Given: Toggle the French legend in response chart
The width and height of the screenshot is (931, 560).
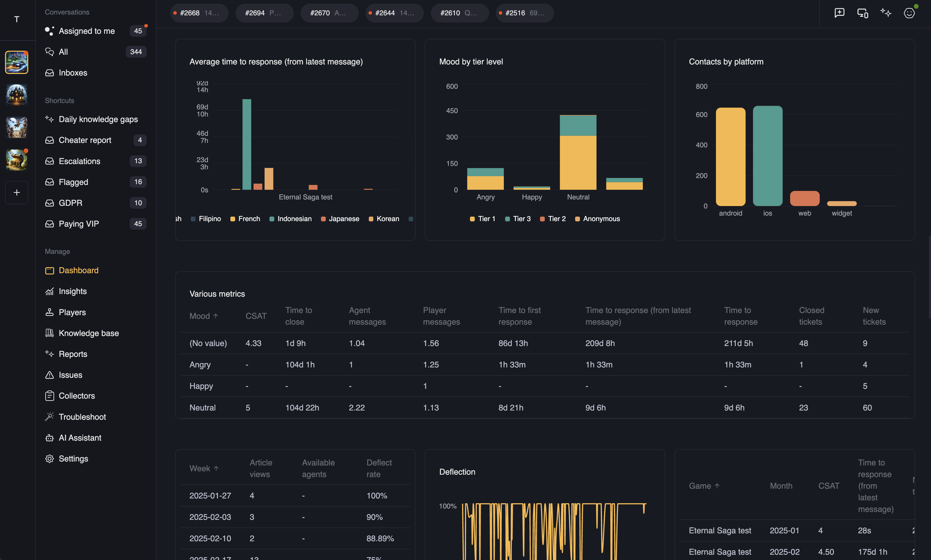Looking at the screenshot, I should point(245,218).
